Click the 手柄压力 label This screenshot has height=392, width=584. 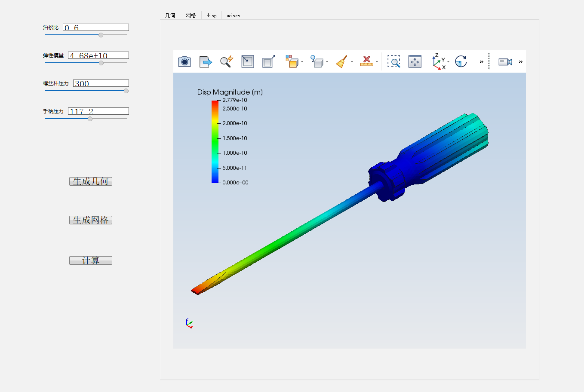(x=53, y=111)
